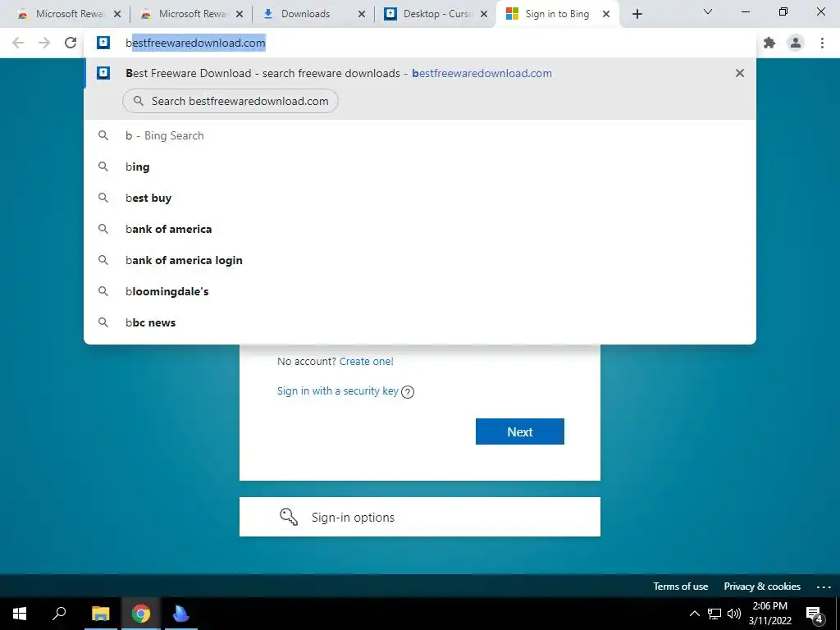Open the Terms of use link
840x630 pixels.
point(680,586)
